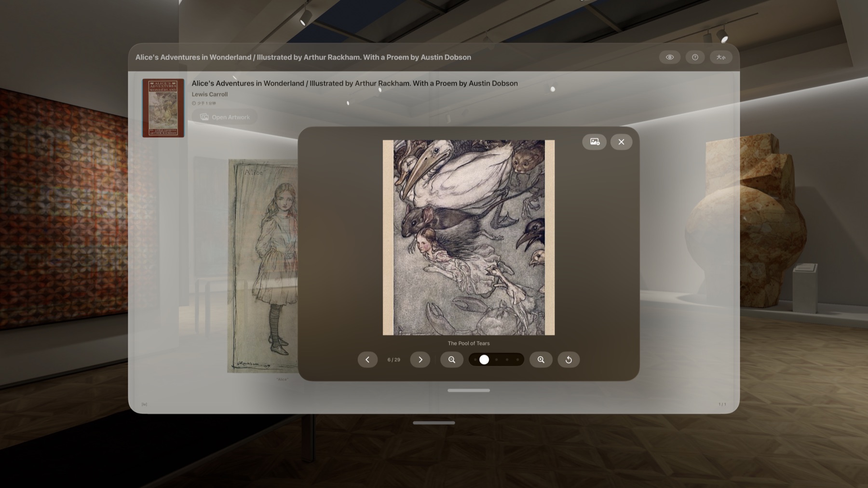Select the Alice sketch illustration behind the viewer
Viewport: 868px width, 488px height.
[x=263, y=266]
